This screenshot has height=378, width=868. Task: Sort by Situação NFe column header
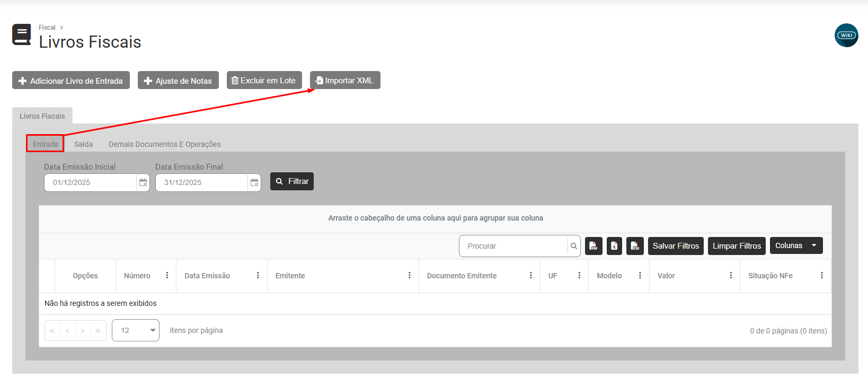770,276
